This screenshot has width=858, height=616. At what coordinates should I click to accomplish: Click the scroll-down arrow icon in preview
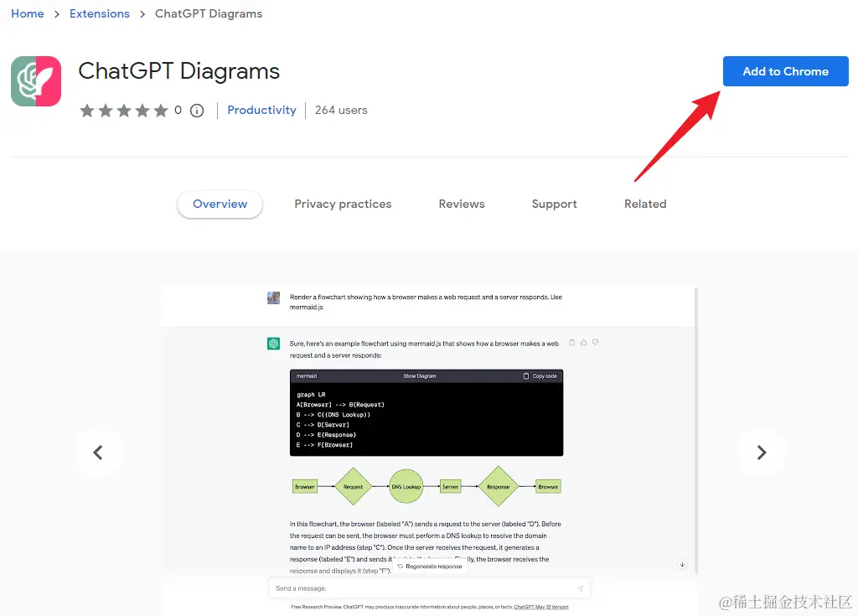point(682,565)
